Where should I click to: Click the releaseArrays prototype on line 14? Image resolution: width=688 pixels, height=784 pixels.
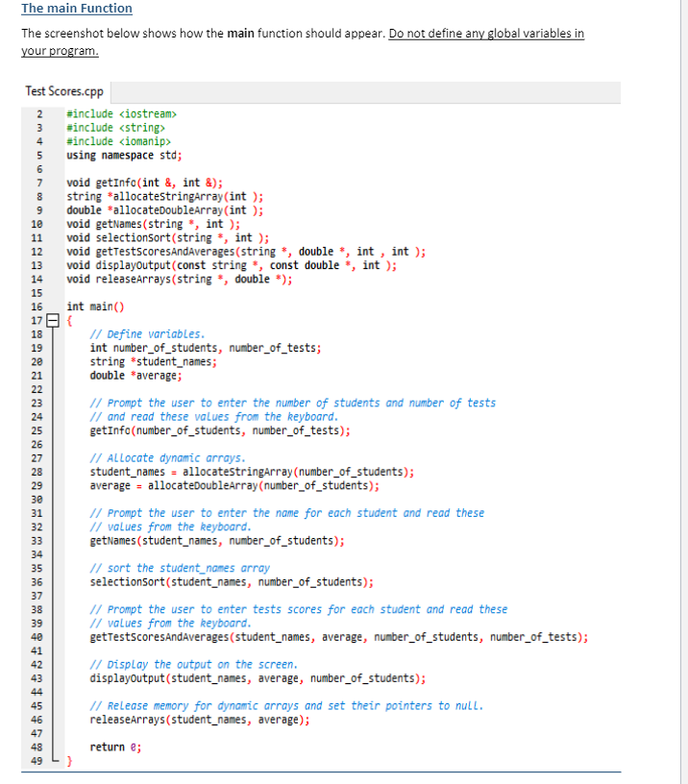(x=180, y=279)
